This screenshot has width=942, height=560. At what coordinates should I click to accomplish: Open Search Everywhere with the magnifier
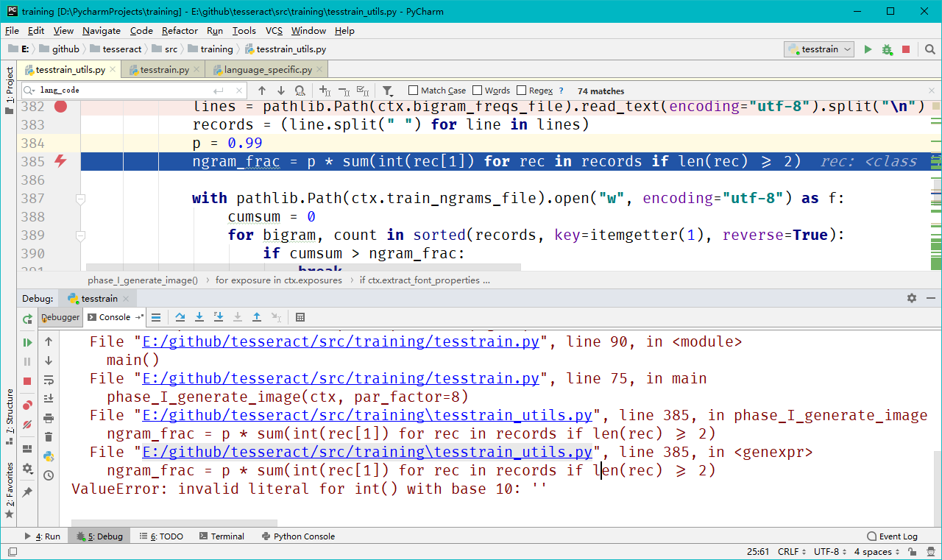(x=930, y=49)
